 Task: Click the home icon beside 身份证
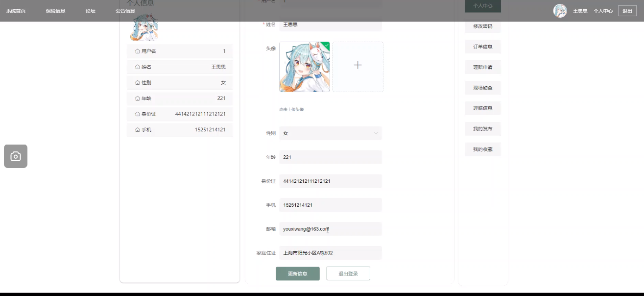tap(138, 114)
